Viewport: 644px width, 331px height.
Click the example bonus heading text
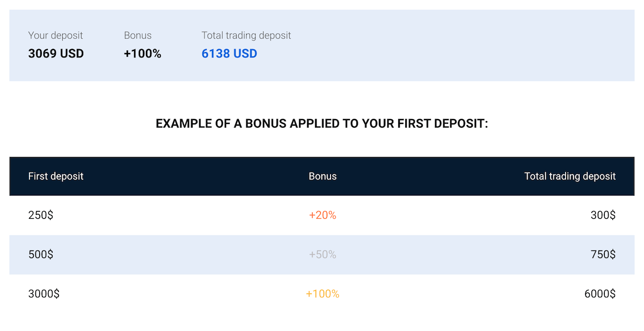pyautogui.click(x=322, y=124)
